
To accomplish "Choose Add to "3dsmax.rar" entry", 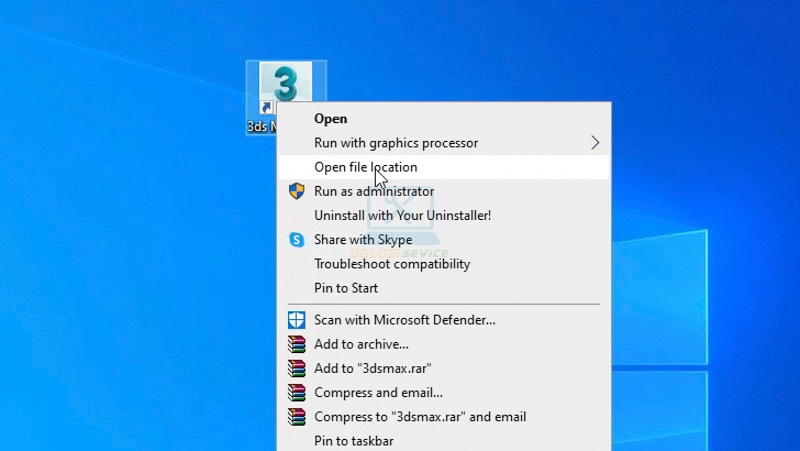I will coord(444,368).
